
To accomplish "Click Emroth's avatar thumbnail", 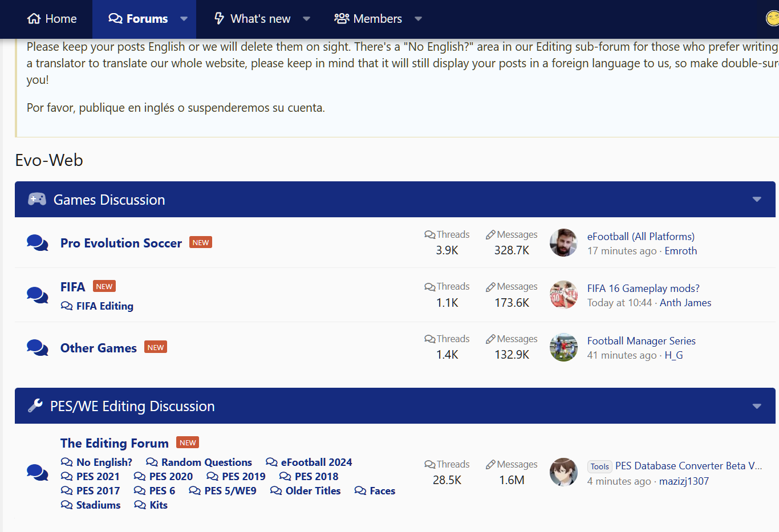I will point(563,243).
